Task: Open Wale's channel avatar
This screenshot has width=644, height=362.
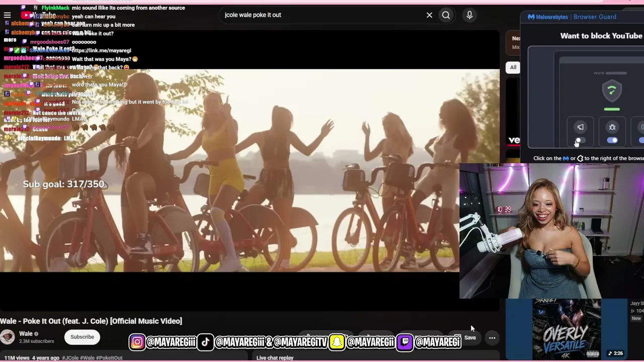Action: 7,337
